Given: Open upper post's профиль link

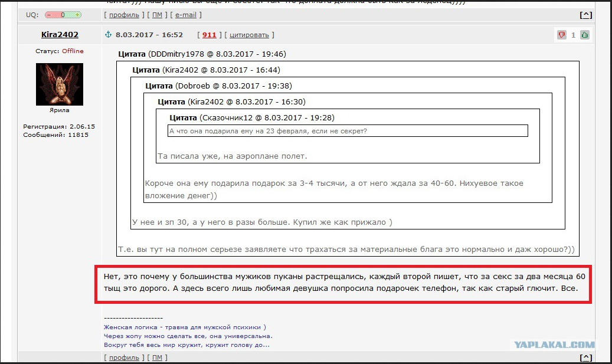Looking at the screenshot, I should click(124, 15).
